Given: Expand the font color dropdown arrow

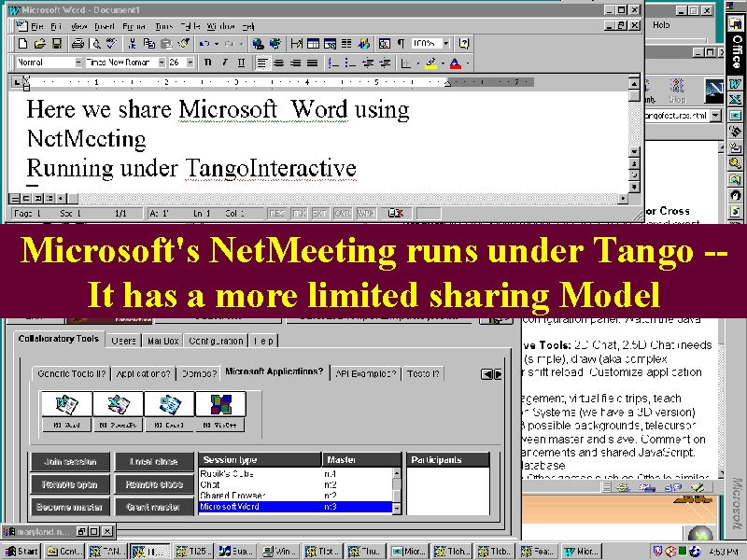Looking at the screenshot, I should [x=468, y=63].
